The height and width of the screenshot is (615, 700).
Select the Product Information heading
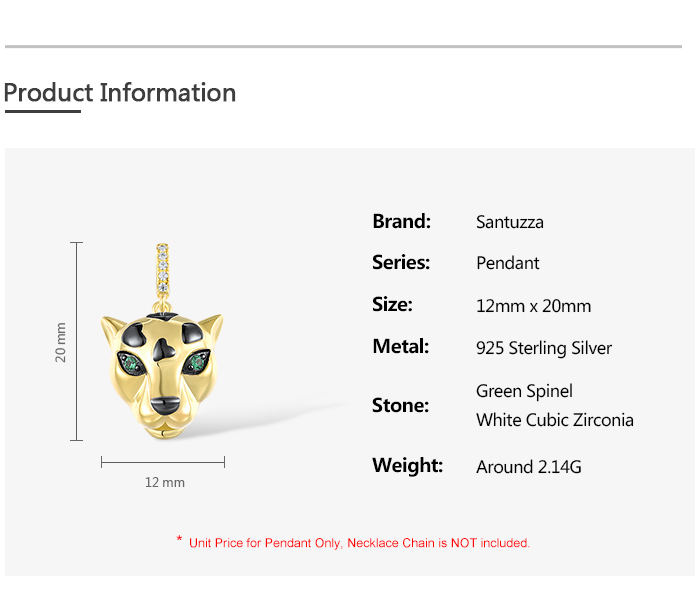click(120, 93)
